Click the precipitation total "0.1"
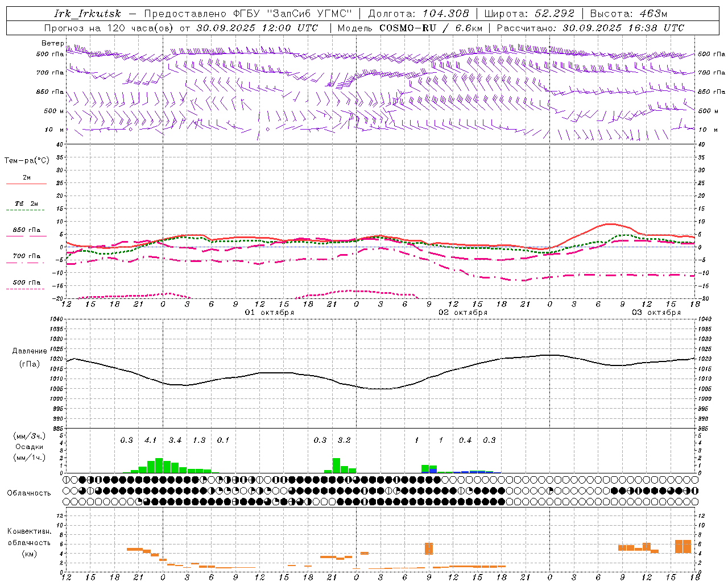This screenshot has width=728, height=582. [223, 440]
